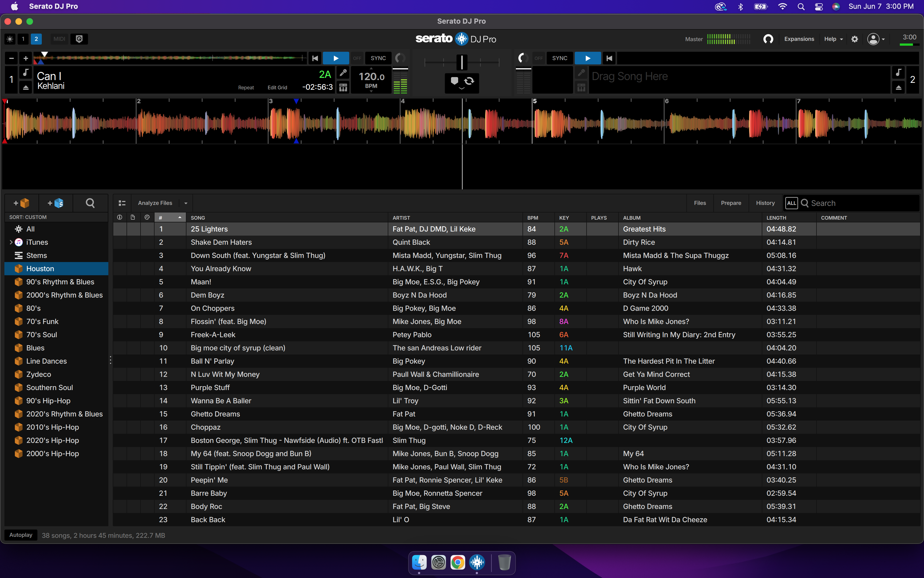Enable SYNC on deck 1
924x578 pixels.
378,58
